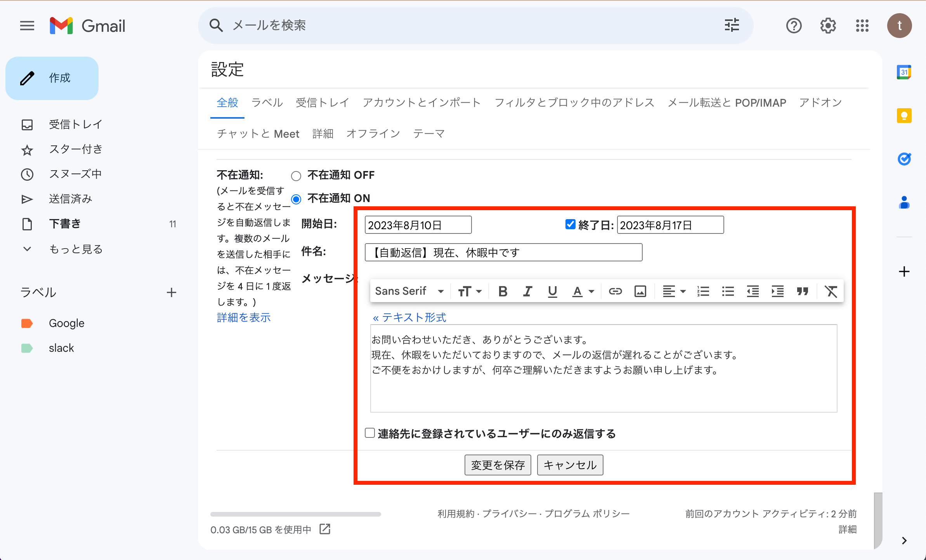Click 件名 subject input field
Image resolution: width=926 pixels, height=560 pixels.
503,252
